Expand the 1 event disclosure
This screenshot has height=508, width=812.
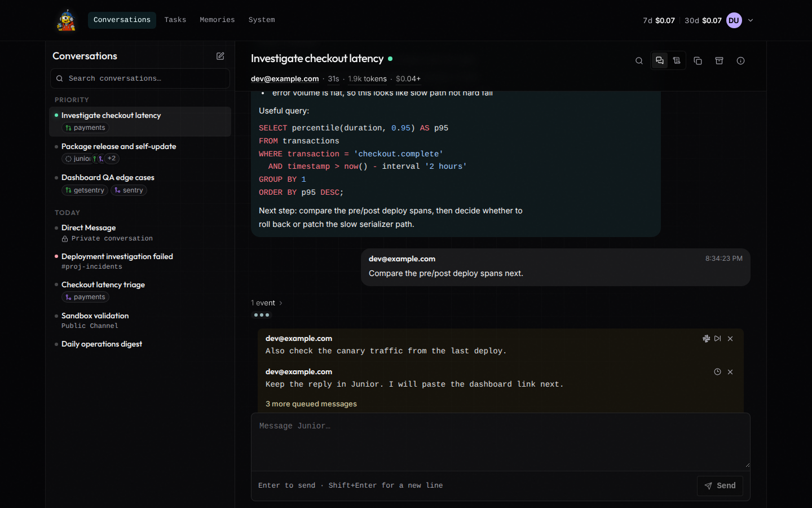tap(267, 303)
